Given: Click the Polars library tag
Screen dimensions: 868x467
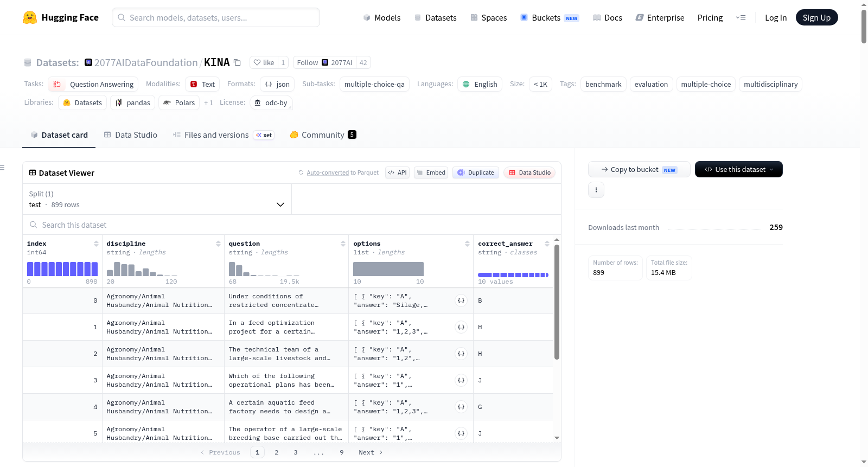Looking at the screenshot, I should pos(179,103).
